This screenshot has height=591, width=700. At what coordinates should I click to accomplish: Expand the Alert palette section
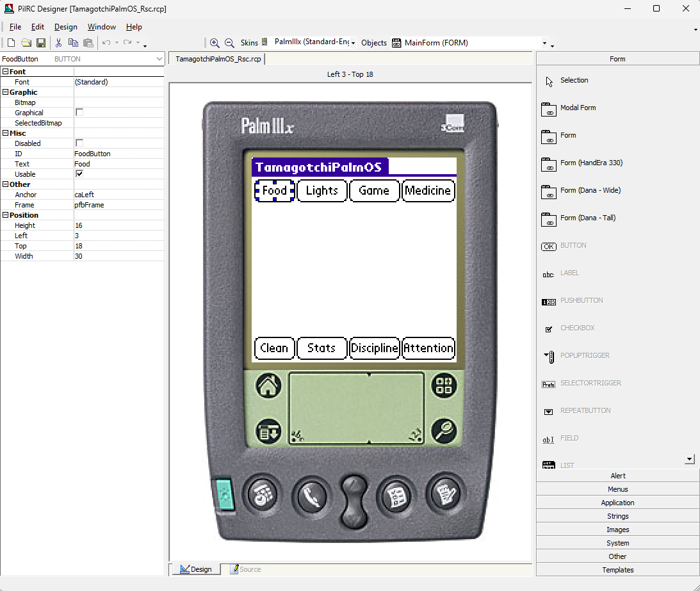[x=618, y=476]
